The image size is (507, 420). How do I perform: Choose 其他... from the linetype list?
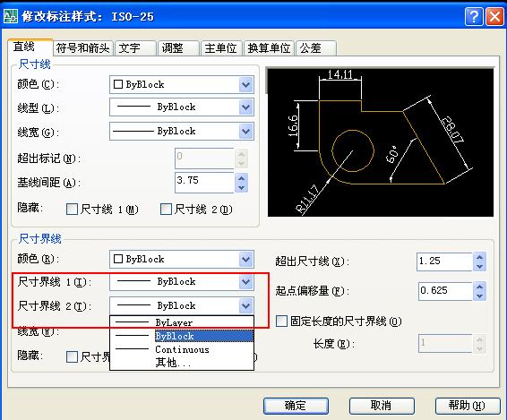tap(182, 363)
